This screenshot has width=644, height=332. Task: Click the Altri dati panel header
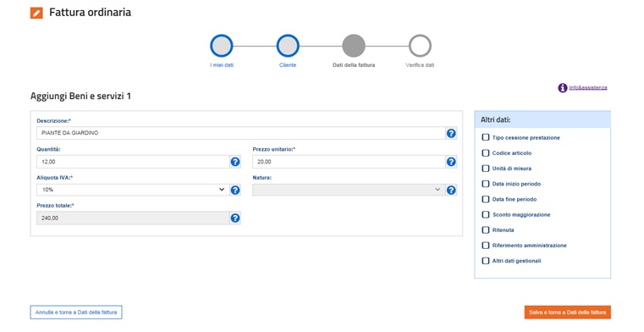click(x=542, y=119)
